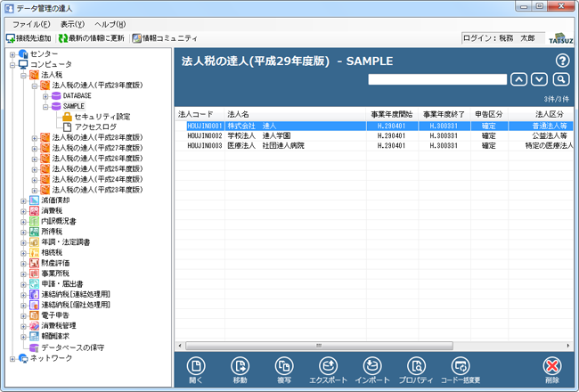
Task: Click the search magnifier button
Action: click(x=561, y=79)
